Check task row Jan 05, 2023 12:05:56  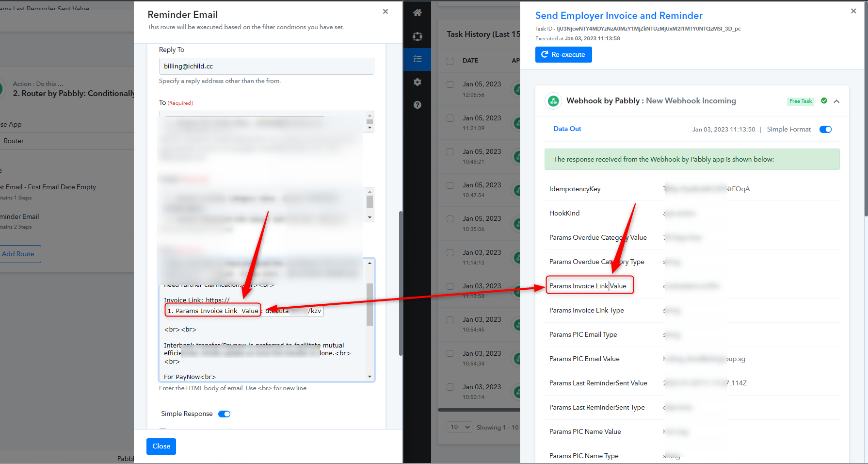[450, 84]
